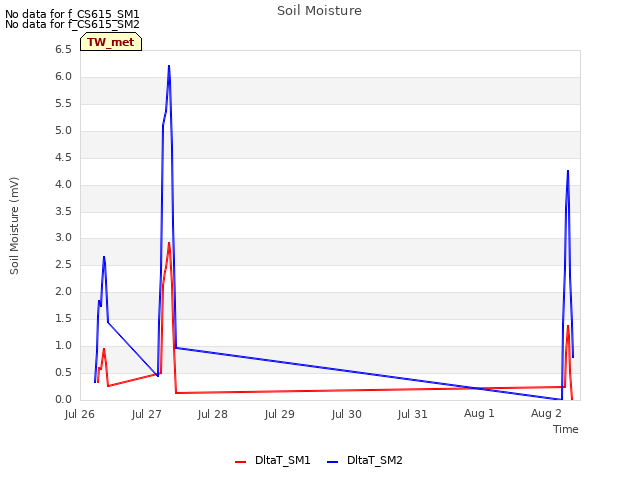Click the 2.0 y-axis tick label
The height and width of the screenshot is (480, 640).
coord(63,291)
